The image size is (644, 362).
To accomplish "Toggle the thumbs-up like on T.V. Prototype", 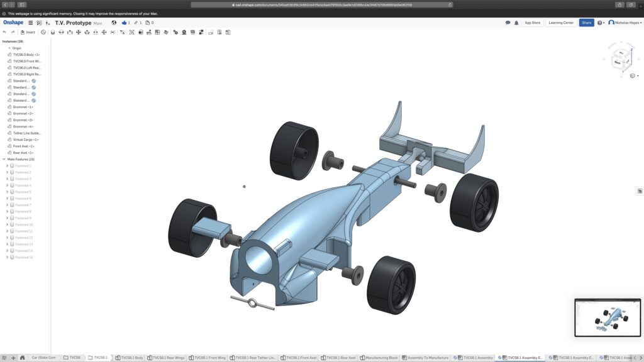I will [x=124, y=22].
